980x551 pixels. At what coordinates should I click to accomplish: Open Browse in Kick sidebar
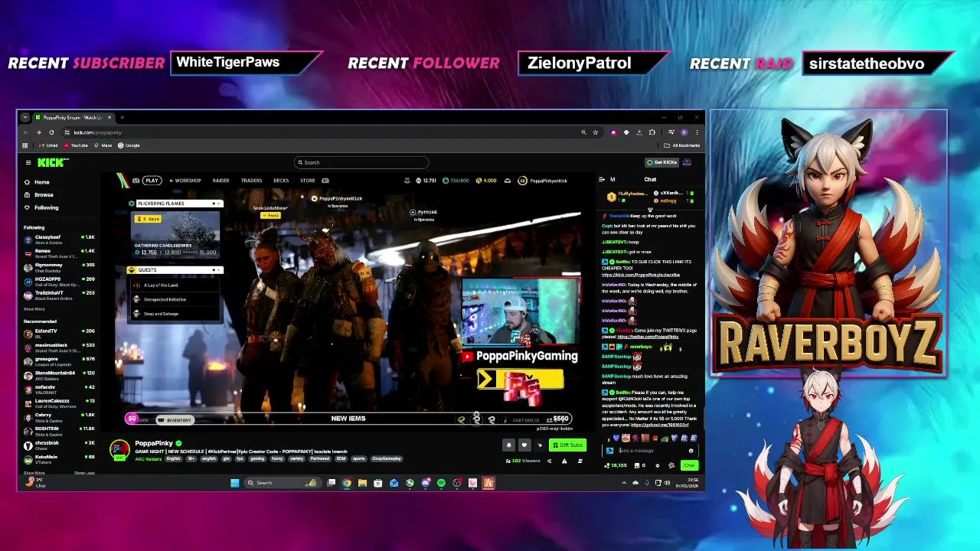[x=38, y=195]
